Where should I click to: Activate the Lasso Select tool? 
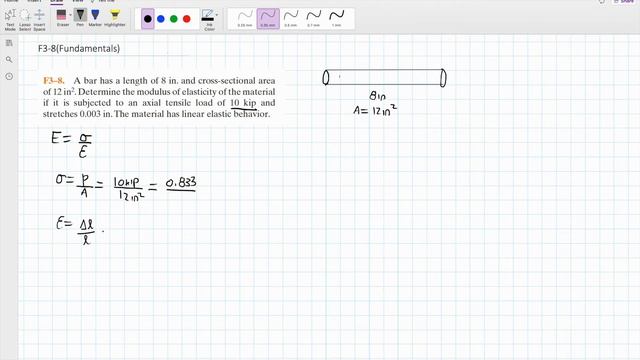tap(25, 20)
